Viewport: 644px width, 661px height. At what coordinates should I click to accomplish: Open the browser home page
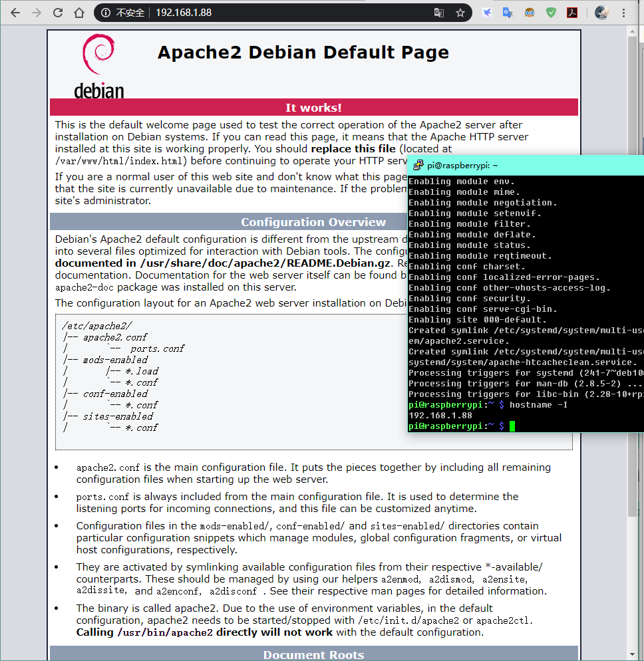79,13
